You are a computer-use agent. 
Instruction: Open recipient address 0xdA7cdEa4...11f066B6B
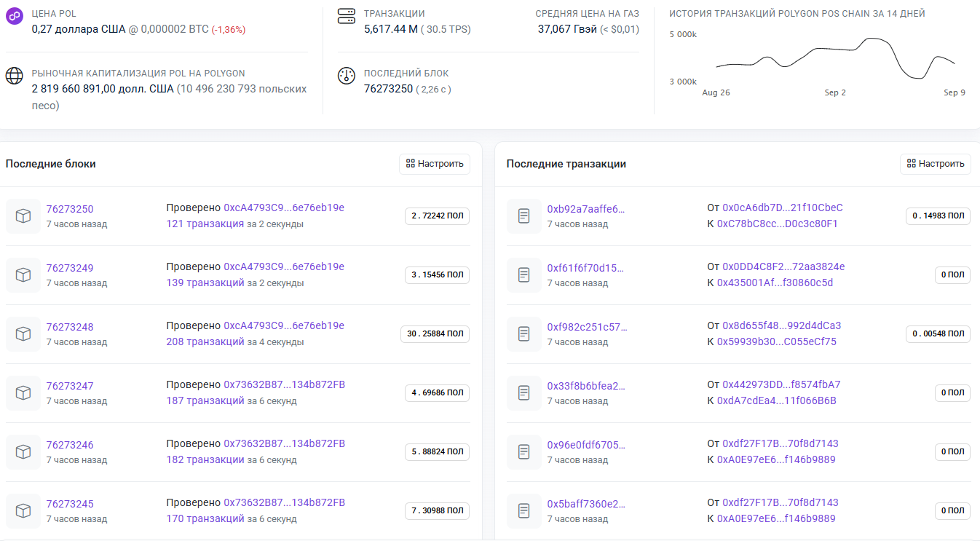[x=777, y=400]
